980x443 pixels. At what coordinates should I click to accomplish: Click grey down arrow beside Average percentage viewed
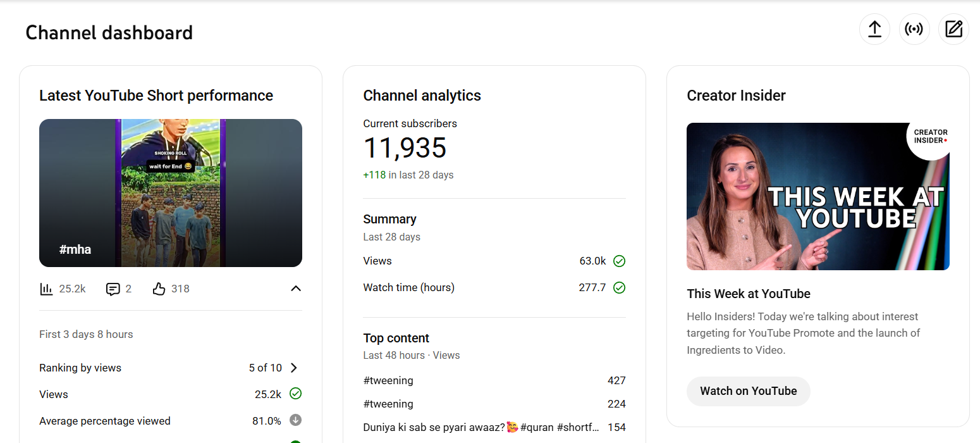coord(295,420)
